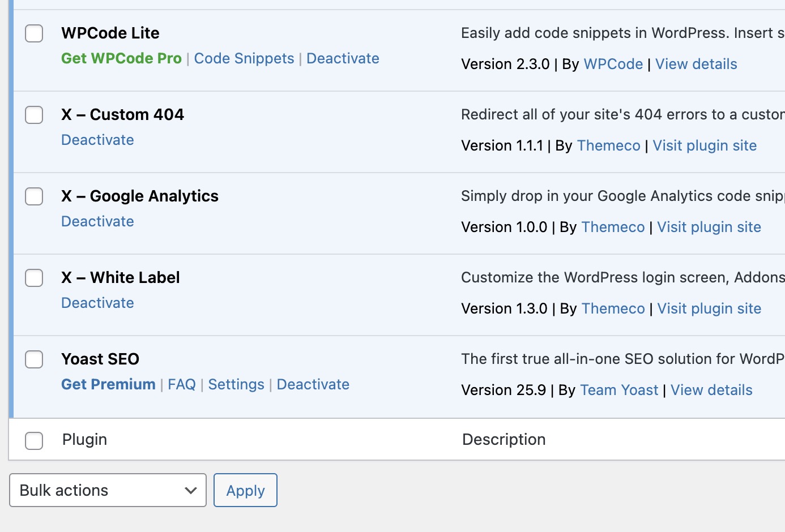Open the Get WPCode Pro link
Screen dimensions: 785x532
pos(121,58)
